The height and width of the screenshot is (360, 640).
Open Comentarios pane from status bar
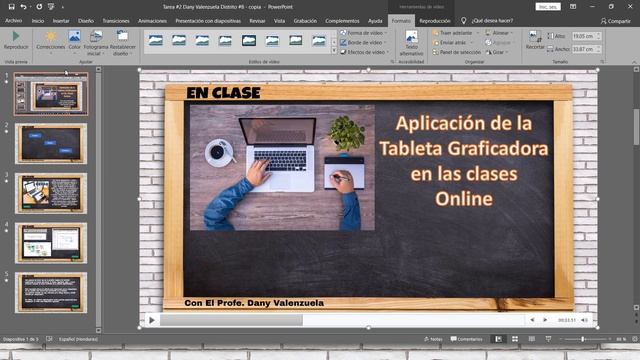pyautogui.click(x=467, y=339)
